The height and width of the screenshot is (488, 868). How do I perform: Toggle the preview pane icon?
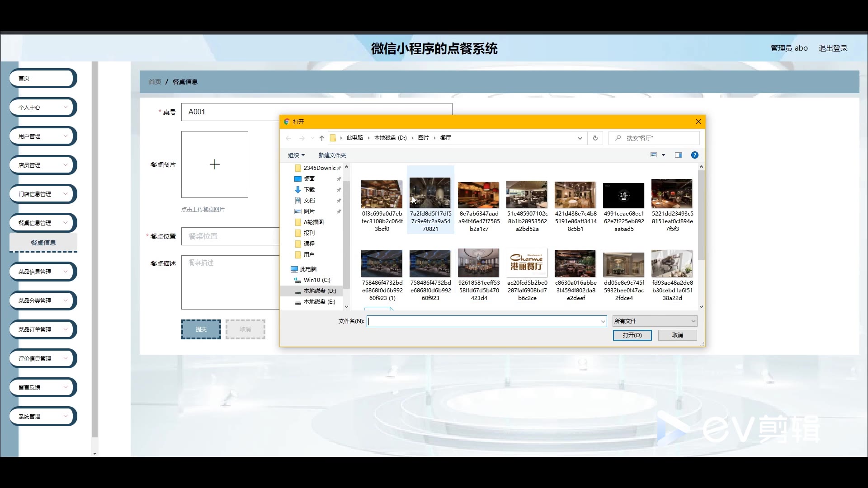[x=678, y=155]
